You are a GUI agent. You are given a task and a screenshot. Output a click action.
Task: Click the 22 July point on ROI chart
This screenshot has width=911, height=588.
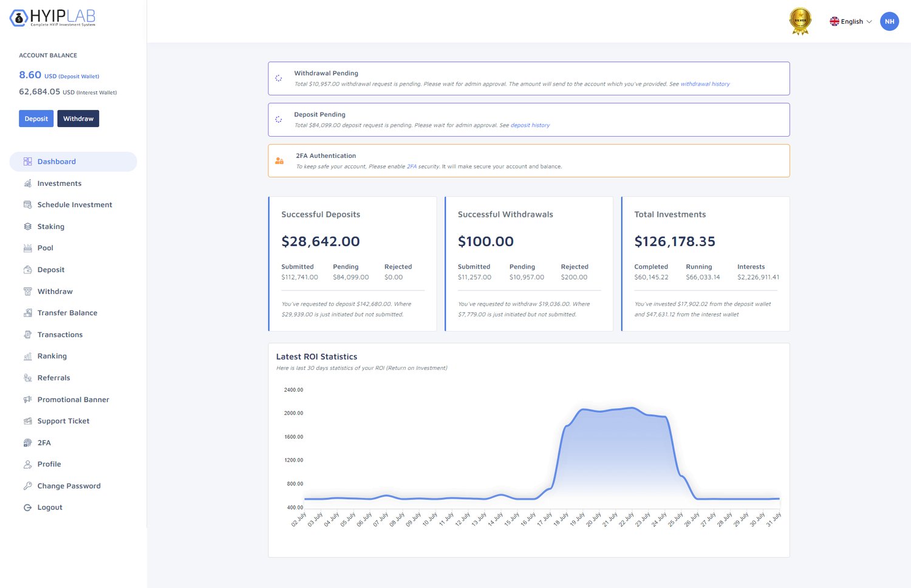point(632,408)
